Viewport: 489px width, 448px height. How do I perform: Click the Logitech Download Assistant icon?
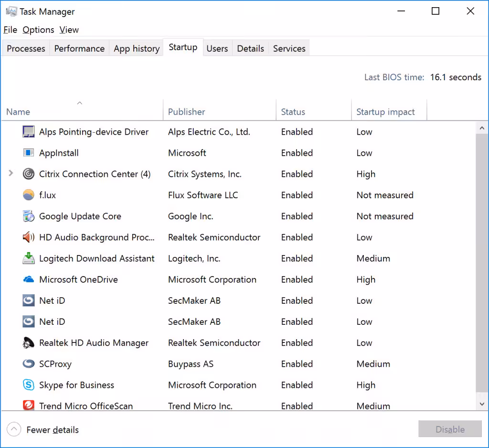pos(28,258)
